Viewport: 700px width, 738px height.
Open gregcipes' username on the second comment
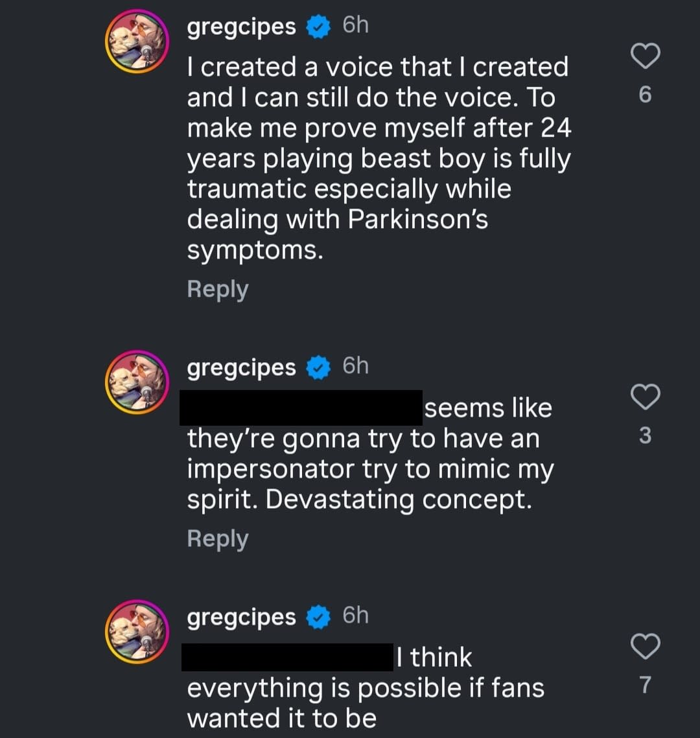point(240,367)
